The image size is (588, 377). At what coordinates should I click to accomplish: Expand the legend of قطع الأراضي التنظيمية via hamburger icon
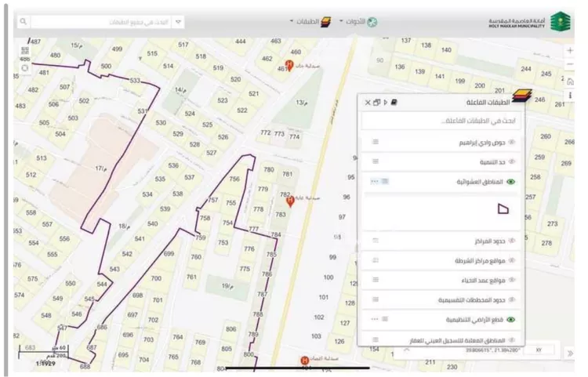pos(385,319)
